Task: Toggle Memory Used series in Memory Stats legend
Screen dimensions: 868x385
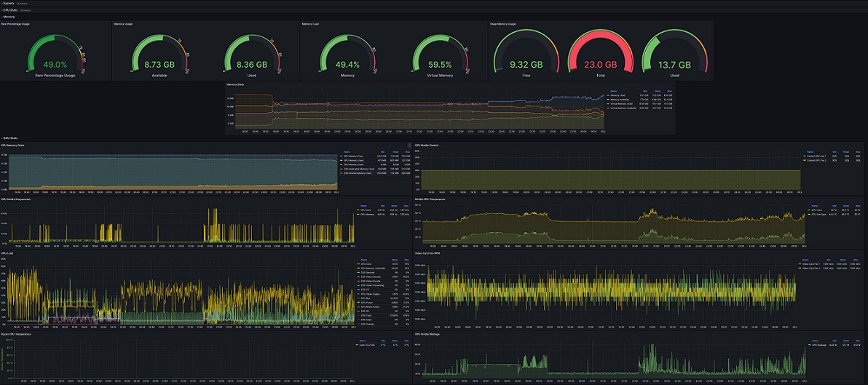Action: point(618,95)
